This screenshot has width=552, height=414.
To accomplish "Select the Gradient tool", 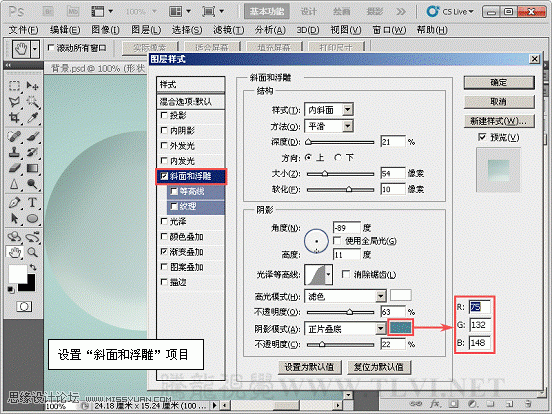I will 32,168.
